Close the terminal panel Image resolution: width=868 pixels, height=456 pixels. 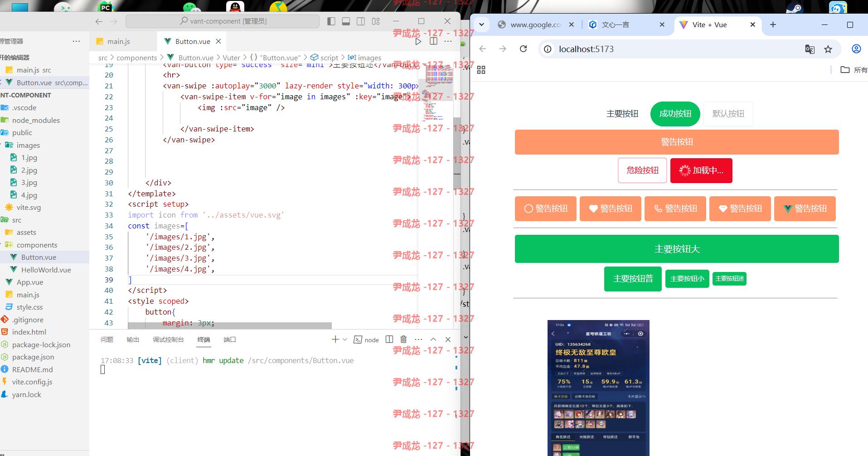point(448,340)
